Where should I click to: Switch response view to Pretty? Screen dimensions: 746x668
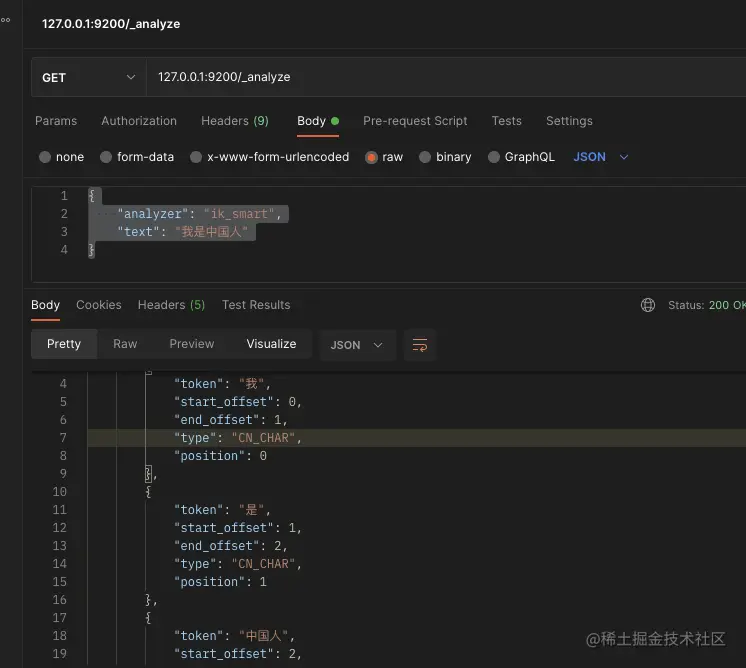click(x=64, y=344)
